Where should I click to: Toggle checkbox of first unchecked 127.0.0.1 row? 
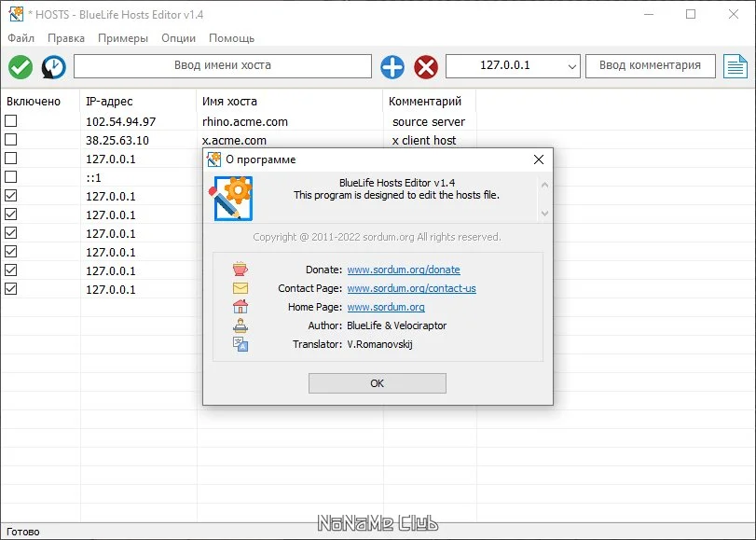click(x=10, y=159)
